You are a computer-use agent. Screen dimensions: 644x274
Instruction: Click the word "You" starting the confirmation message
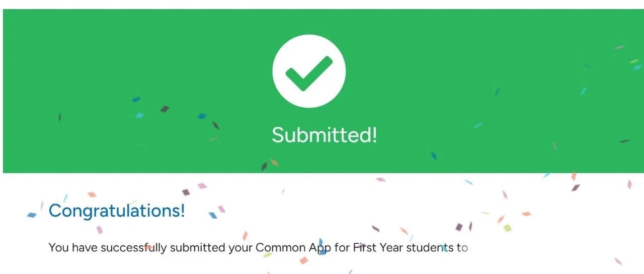click(x=58, y=248)
